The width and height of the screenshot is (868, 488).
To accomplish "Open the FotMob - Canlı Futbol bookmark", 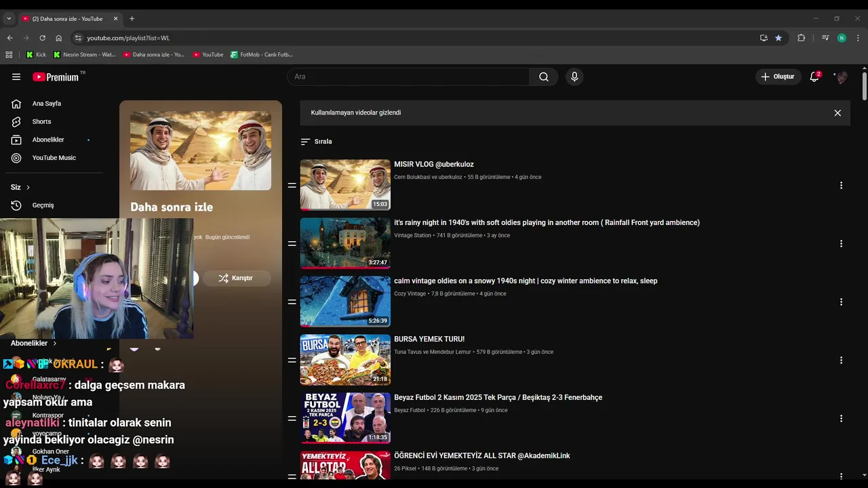I will (x=262, y=54).
